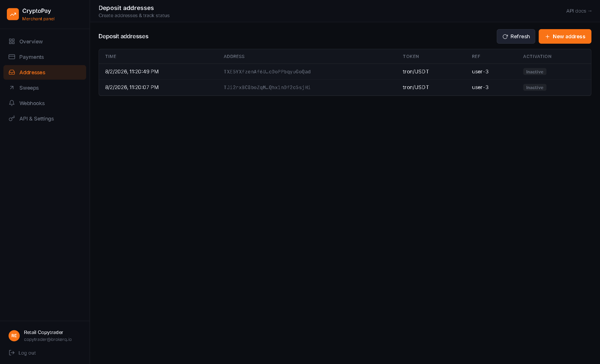This screenshot has width=600, height=364.
Task: Click the plus icon in New address
Action: (547, 37)
